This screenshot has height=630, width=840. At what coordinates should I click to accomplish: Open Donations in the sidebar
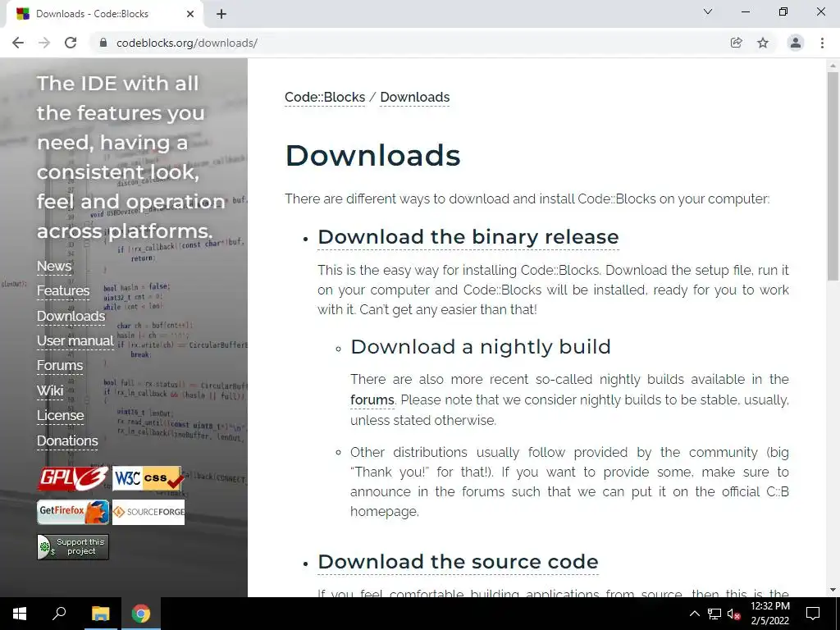[67, 441]
